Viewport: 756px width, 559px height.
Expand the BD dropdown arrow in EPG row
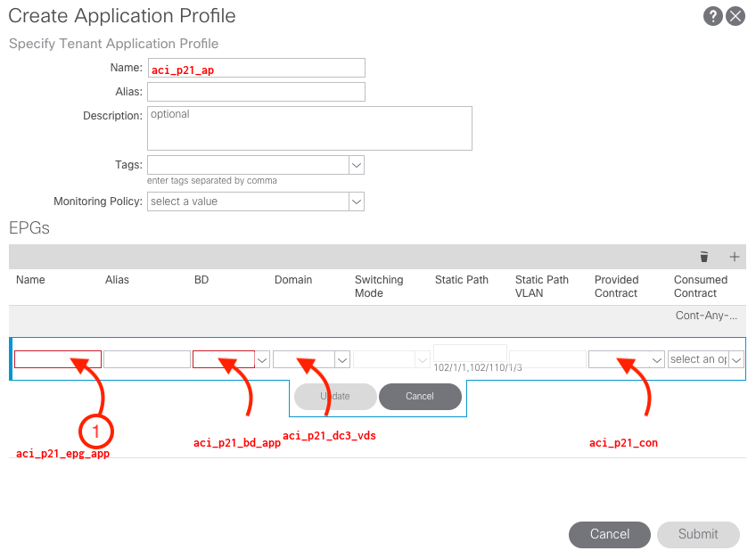(x=262, y=360)
